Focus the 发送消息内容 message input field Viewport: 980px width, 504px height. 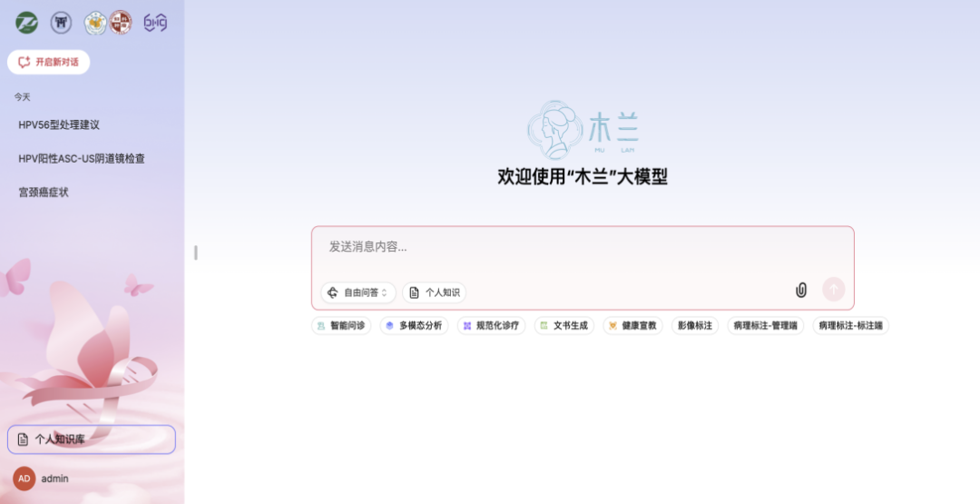[581, 247]
